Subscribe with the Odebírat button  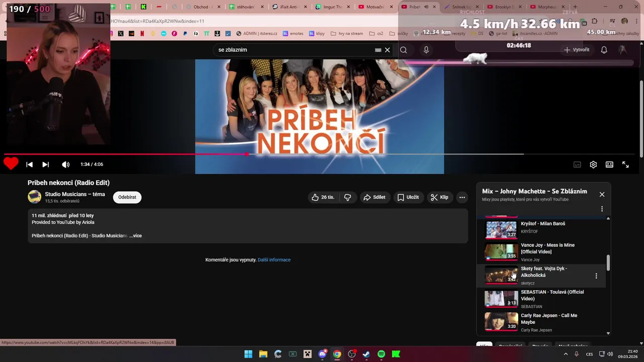pos(127,197)
